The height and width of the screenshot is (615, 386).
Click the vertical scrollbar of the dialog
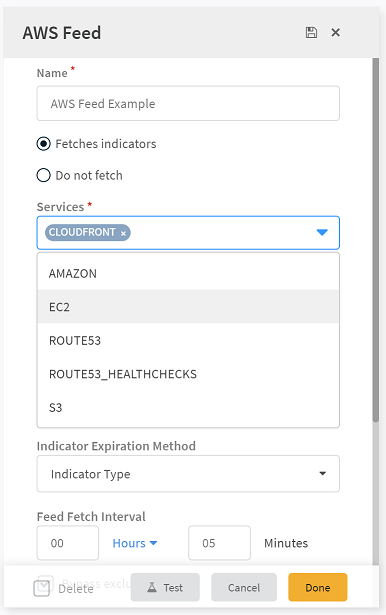point(376,240)
